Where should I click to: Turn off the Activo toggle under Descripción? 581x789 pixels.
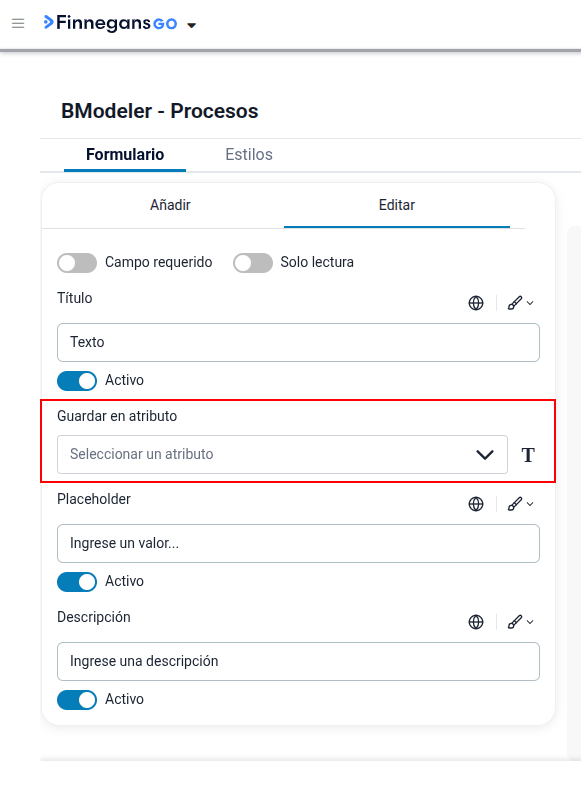[x=77, y=700]
